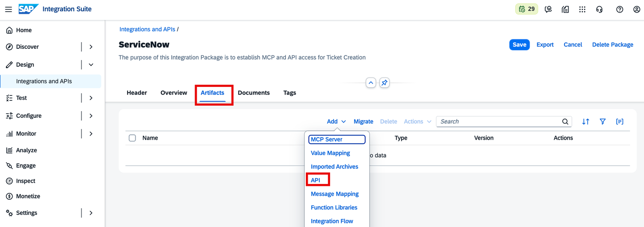Click the Monitor bars icon
Image resolution: width=644 pixels, height=227 pixels.
tap(9, 133)
